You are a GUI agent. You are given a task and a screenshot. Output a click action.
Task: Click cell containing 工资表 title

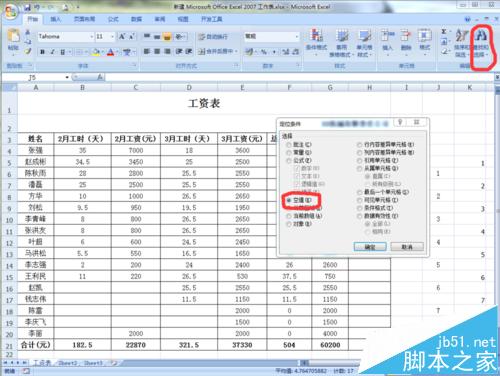tap(204, 103)
